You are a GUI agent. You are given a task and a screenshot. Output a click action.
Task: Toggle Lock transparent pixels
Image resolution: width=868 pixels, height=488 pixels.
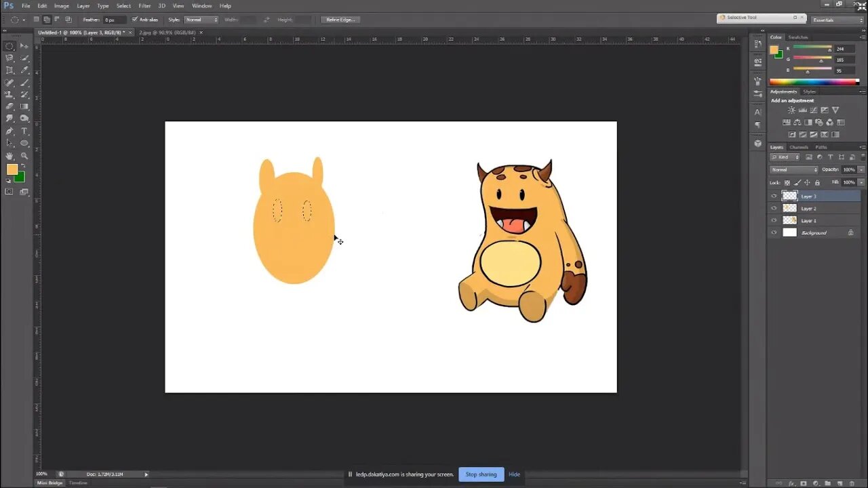pos(787,182)
